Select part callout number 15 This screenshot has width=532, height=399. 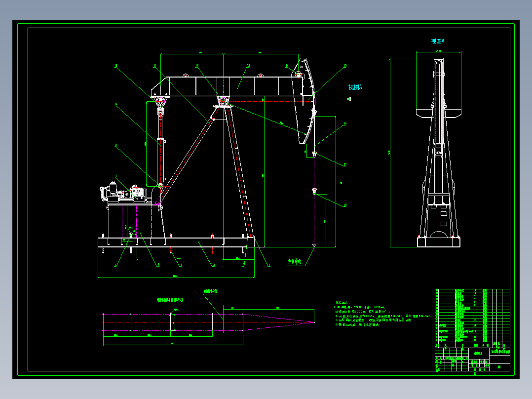tap(345, 66)
